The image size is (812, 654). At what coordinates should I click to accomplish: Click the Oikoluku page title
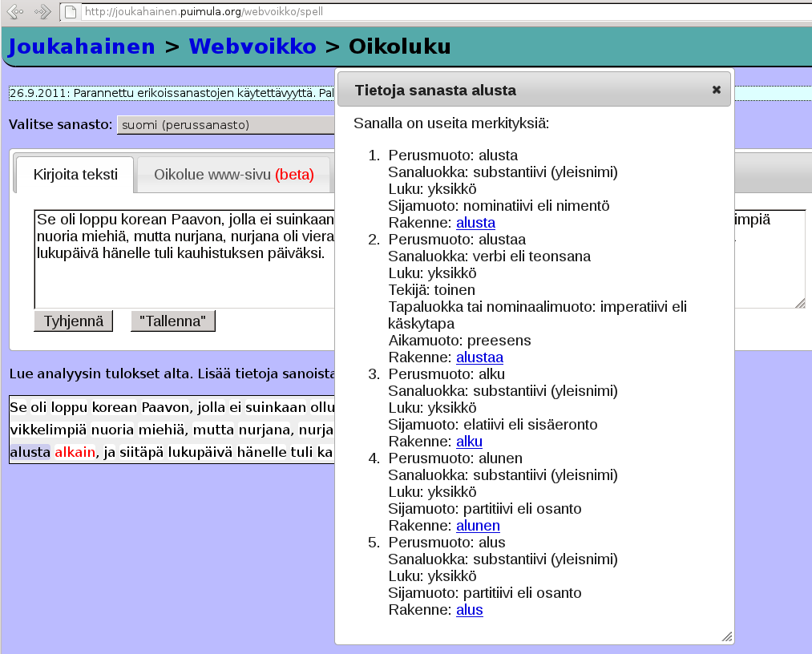pyautogui.click(x=399, y=46)
